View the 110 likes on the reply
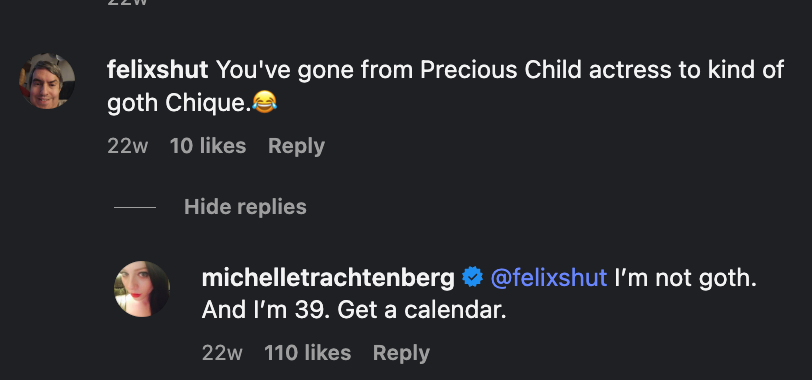This screenshot has height=380, width=812. coord(308,353)
